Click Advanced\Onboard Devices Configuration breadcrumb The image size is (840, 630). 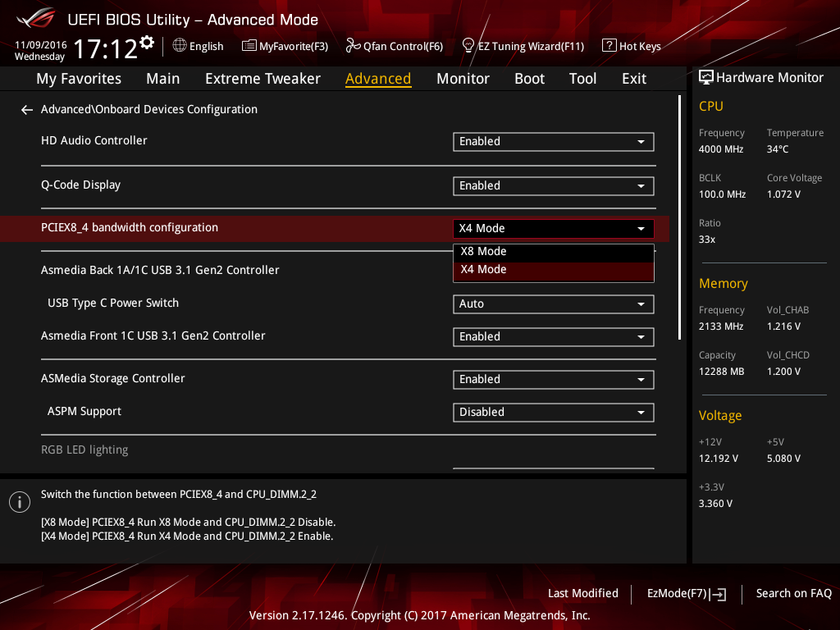(x=149, y=109)
